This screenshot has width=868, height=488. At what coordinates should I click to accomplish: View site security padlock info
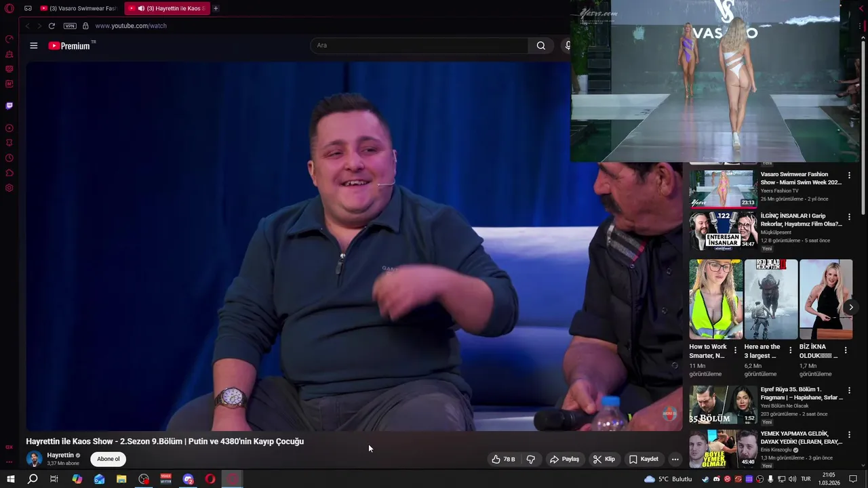(85, 26)
